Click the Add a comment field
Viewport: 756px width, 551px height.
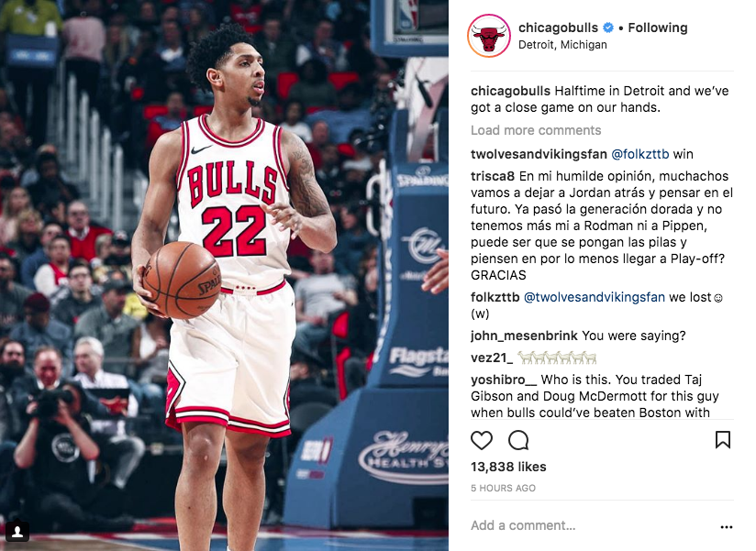tap(591, 525)
